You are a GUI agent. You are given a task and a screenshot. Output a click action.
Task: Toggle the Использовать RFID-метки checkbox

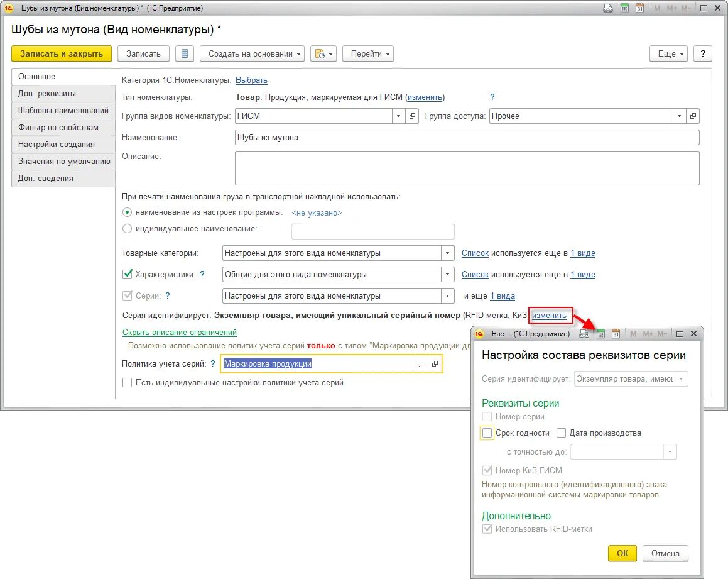(x=487, y=529)
